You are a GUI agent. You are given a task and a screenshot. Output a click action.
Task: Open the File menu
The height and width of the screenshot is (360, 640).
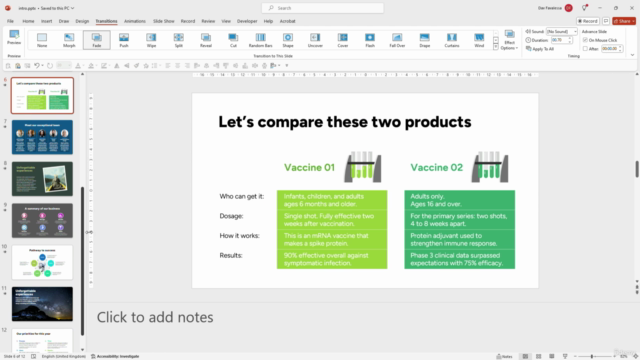(x=10, y=21)
